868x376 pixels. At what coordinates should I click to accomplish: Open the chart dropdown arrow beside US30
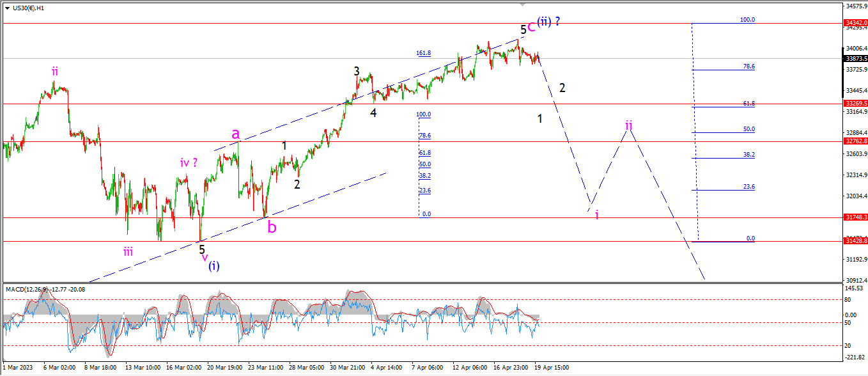7,8
